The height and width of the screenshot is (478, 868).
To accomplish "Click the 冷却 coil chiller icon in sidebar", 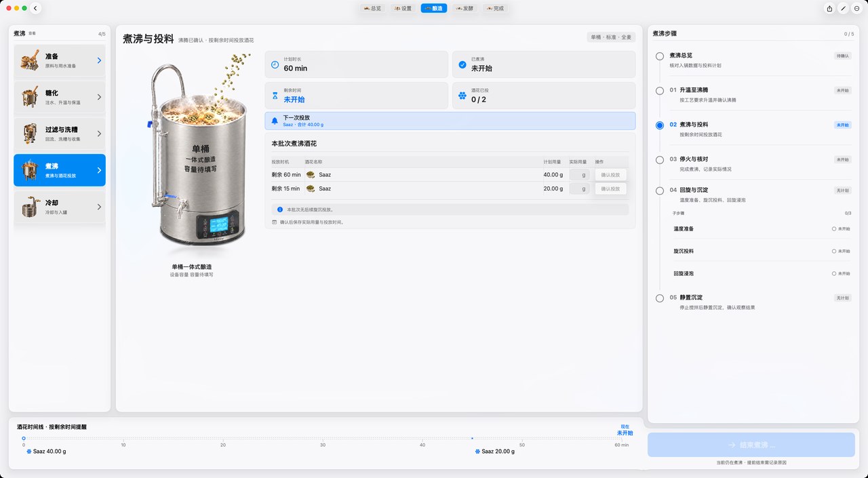I will [30, 207].
